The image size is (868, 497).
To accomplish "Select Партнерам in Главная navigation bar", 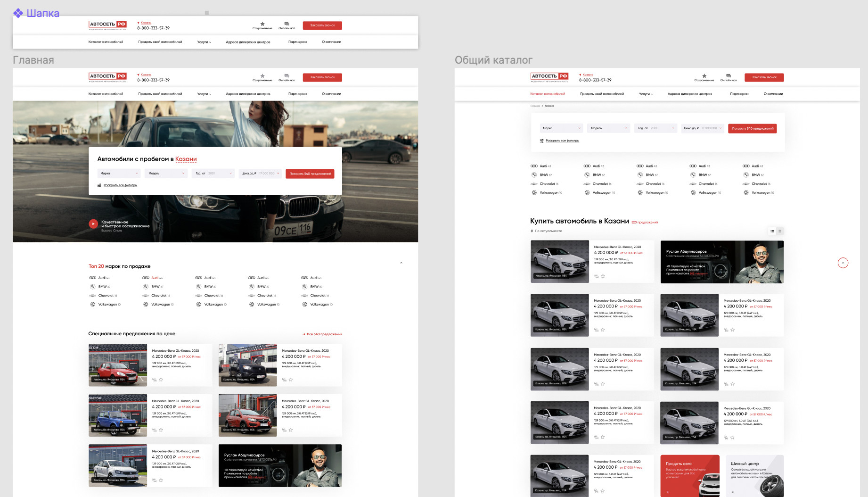I will click(x=297, y=94).
